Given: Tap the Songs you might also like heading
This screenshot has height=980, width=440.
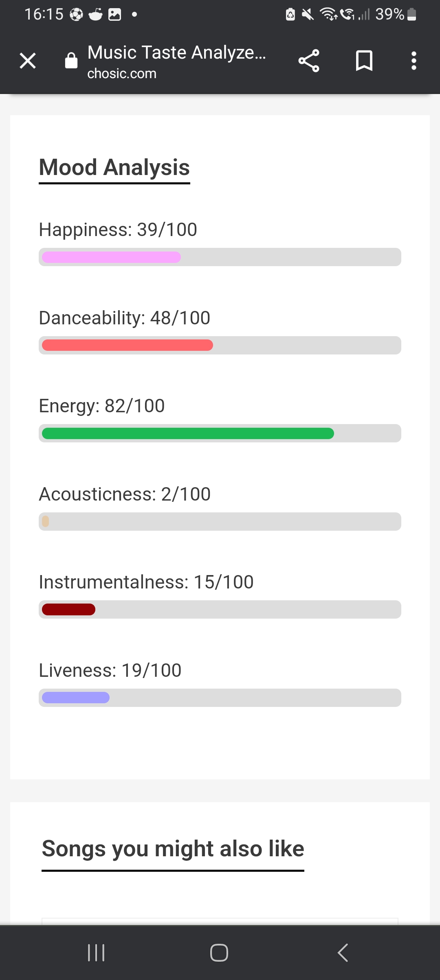Looking at the screenshot, I should click(173, 849).
